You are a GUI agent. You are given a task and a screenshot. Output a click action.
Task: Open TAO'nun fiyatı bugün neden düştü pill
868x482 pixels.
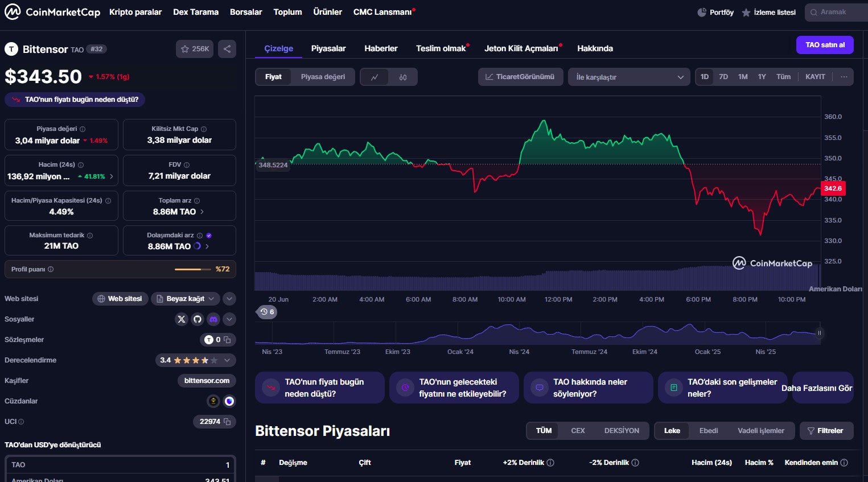pos(75,100)
